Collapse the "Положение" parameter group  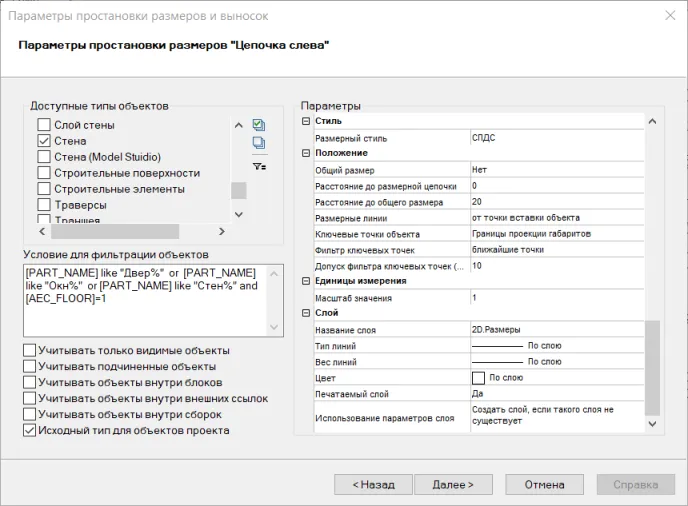306,153
